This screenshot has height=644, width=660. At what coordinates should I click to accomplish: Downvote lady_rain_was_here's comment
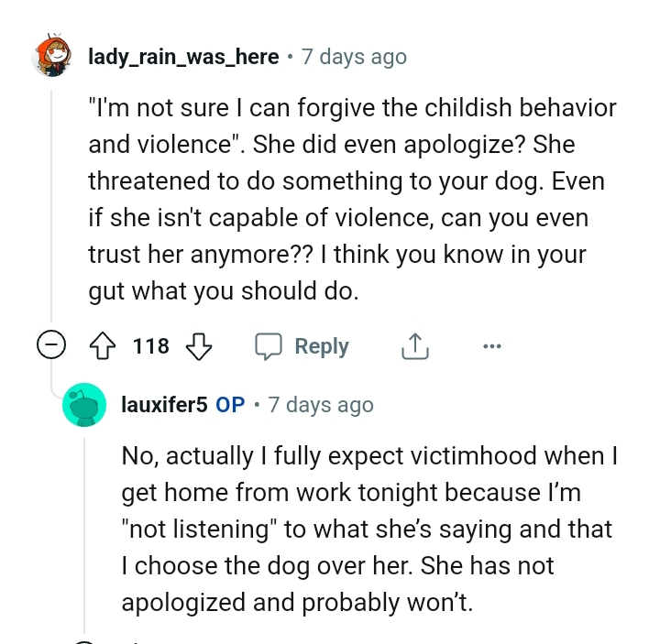click(x=198, y=346)
